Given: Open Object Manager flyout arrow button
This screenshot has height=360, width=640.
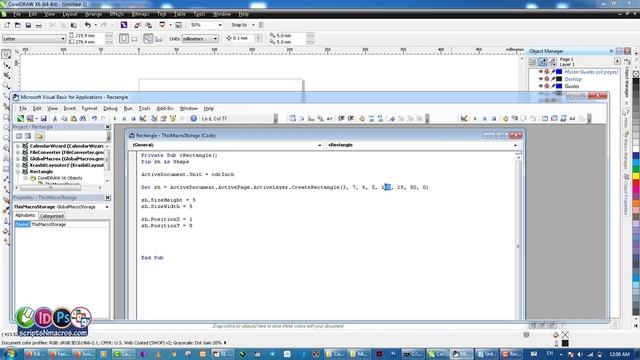Looking at the screenshot, I should tap(617, 61).
